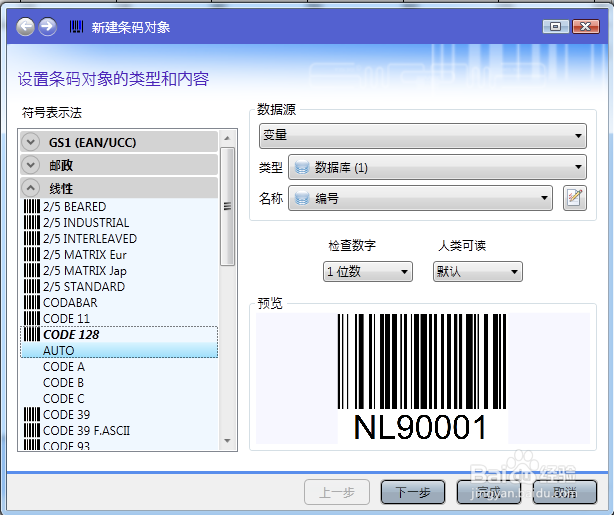Screen dimensions: 614x515
Task: Click barcode icon next to CODABAR
Action: pos(32,303)
